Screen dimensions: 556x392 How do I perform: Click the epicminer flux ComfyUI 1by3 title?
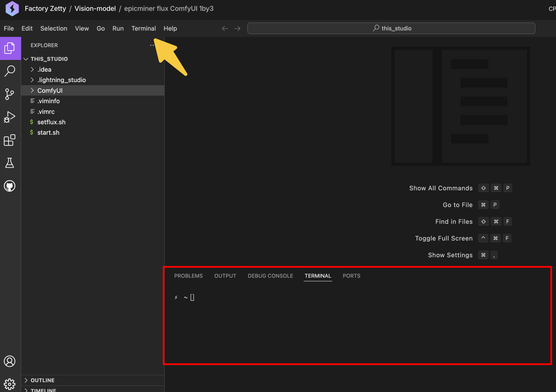click(169, 9)
